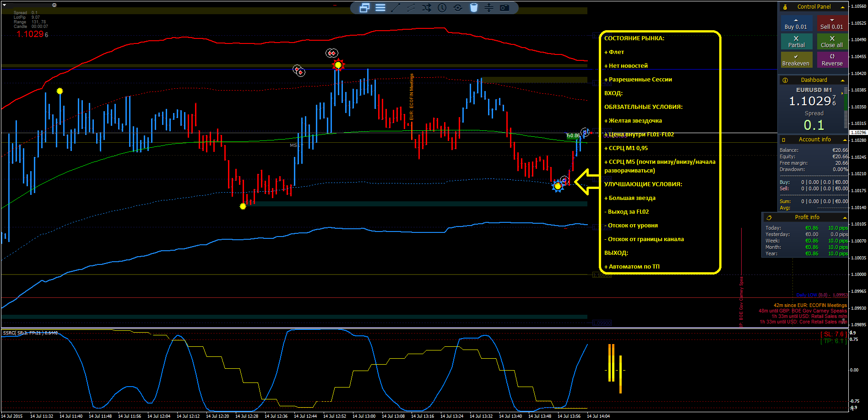868x420 pixels.
Task: Click the vertical compress arrows icon
Action: (x=489, y=8)
